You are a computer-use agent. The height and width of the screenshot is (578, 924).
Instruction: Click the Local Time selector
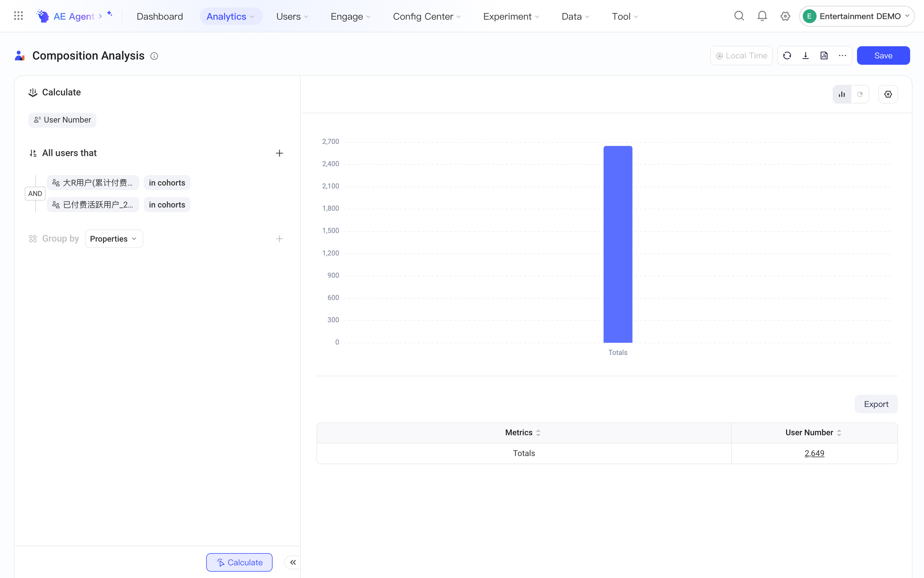click(741, 56)
